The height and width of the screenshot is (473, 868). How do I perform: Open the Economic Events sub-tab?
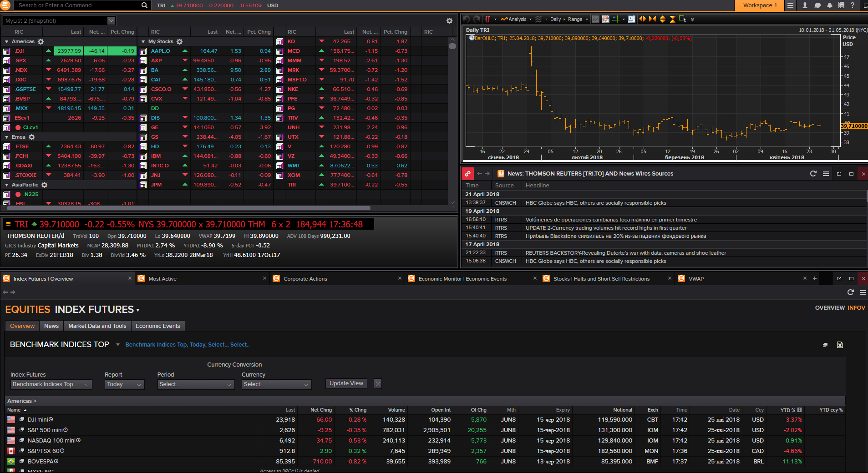point(158,326)
